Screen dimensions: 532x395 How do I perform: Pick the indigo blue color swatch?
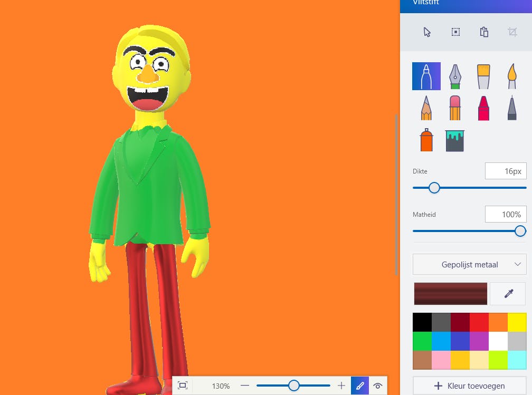[x=460, y=341]
